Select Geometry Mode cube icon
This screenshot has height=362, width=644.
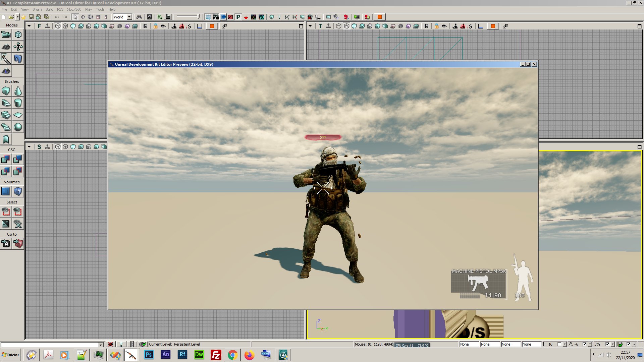click(18, 35)
